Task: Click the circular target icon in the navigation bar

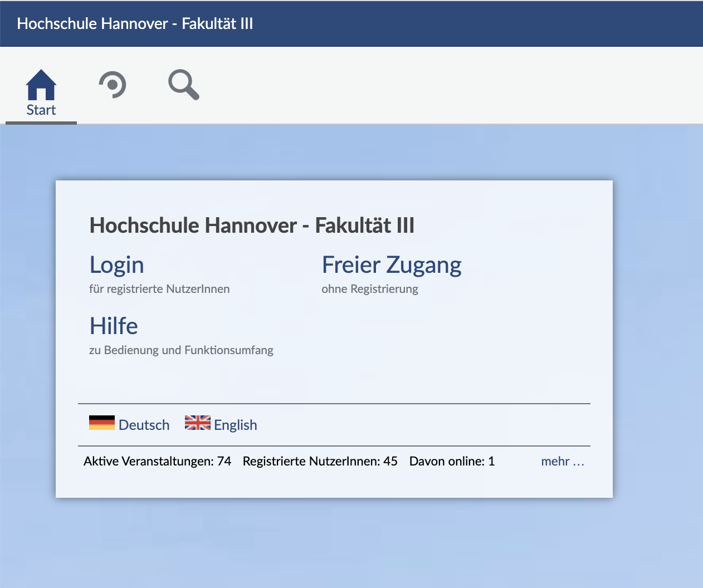Action: [113, 85]
